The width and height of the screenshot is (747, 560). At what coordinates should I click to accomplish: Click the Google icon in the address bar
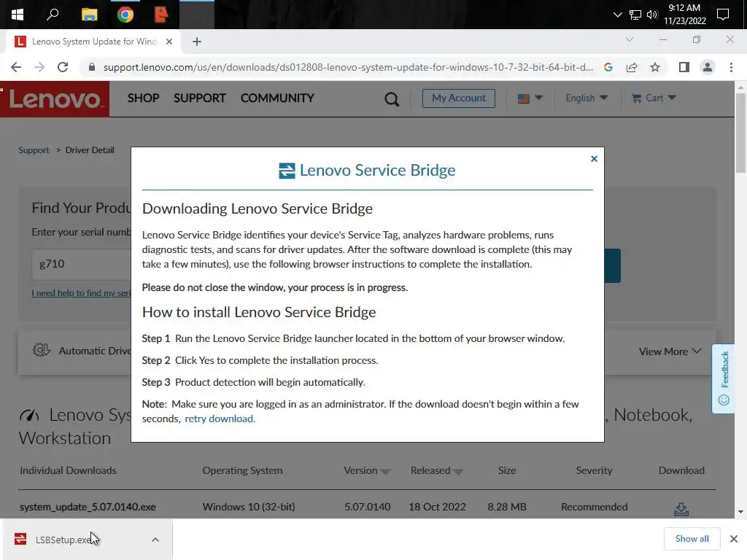(608, 67)
